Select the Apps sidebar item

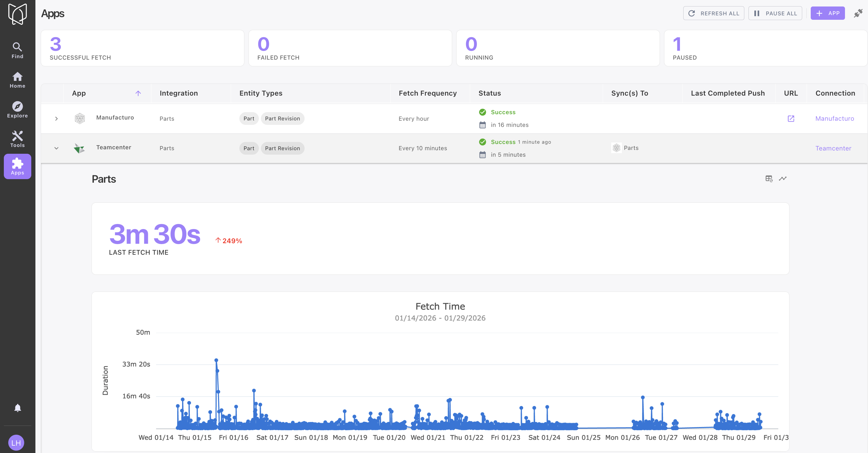click(x=17, y=166)
